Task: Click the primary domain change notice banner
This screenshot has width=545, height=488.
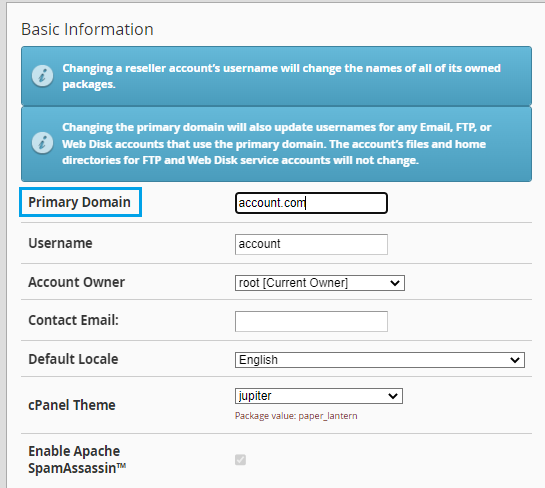Action: click(x=276, y=144)
